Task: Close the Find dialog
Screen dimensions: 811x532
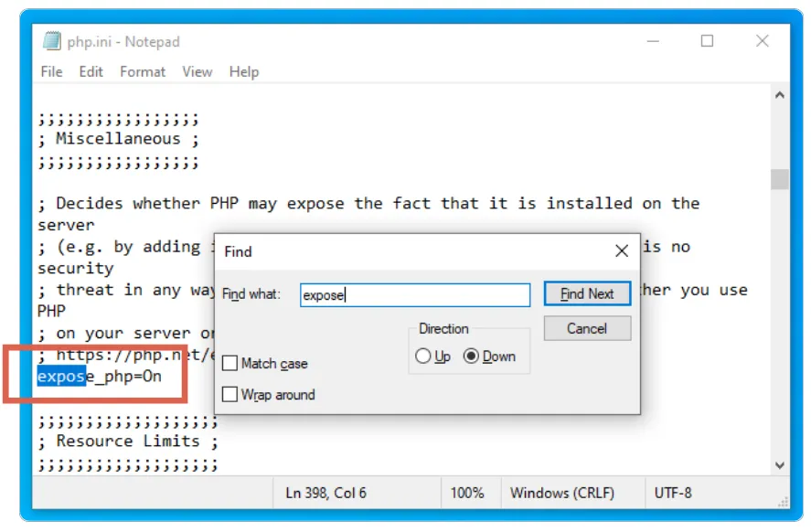Action: [x=623, y=250]
